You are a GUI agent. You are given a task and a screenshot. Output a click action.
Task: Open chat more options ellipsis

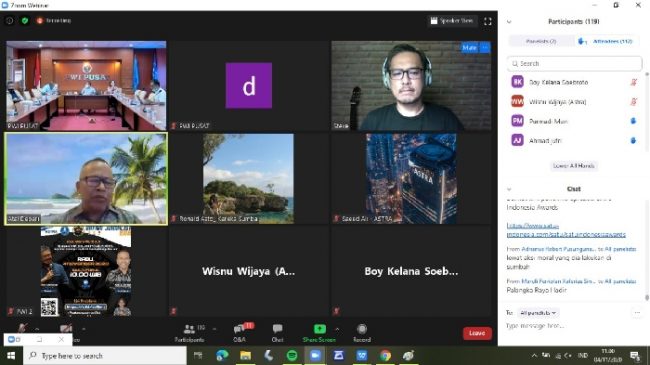click(637, 313)
